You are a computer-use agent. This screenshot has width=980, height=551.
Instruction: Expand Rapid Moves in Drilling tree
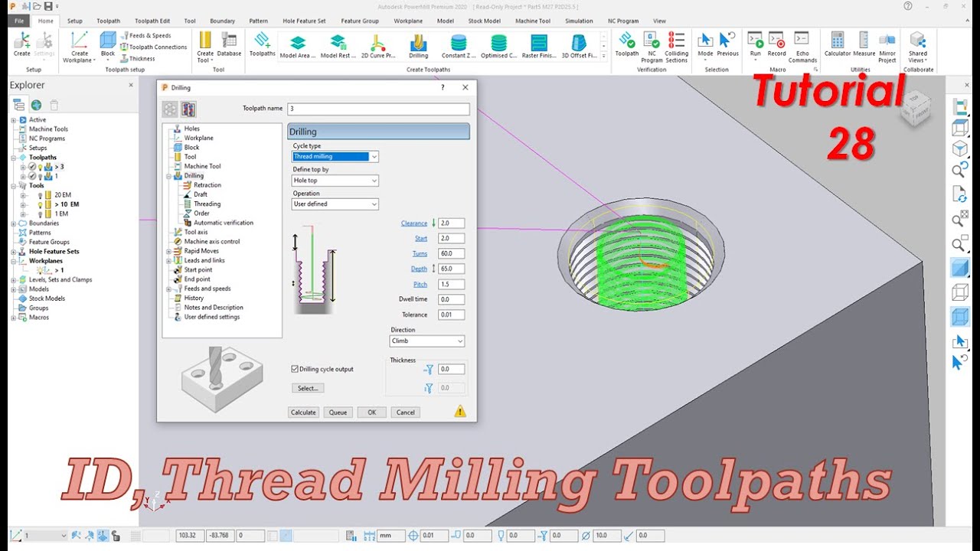169,251
